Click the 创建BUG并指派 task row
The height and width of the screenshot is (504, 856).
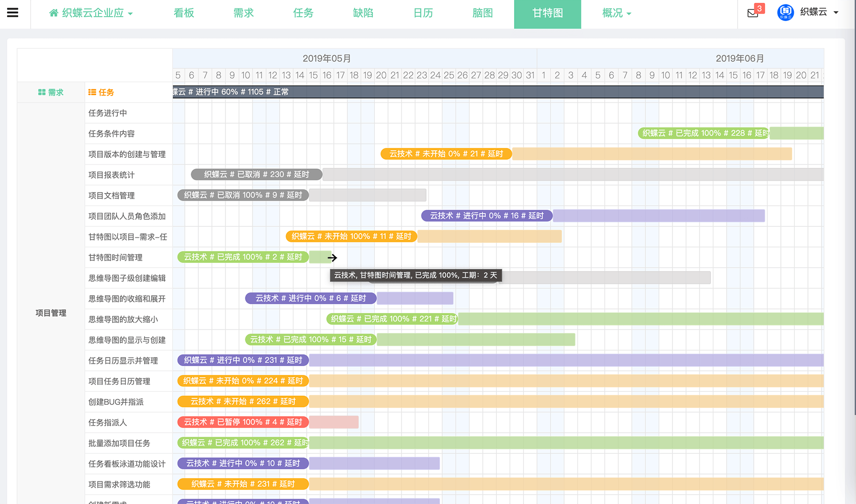click(x=128, y=402)
